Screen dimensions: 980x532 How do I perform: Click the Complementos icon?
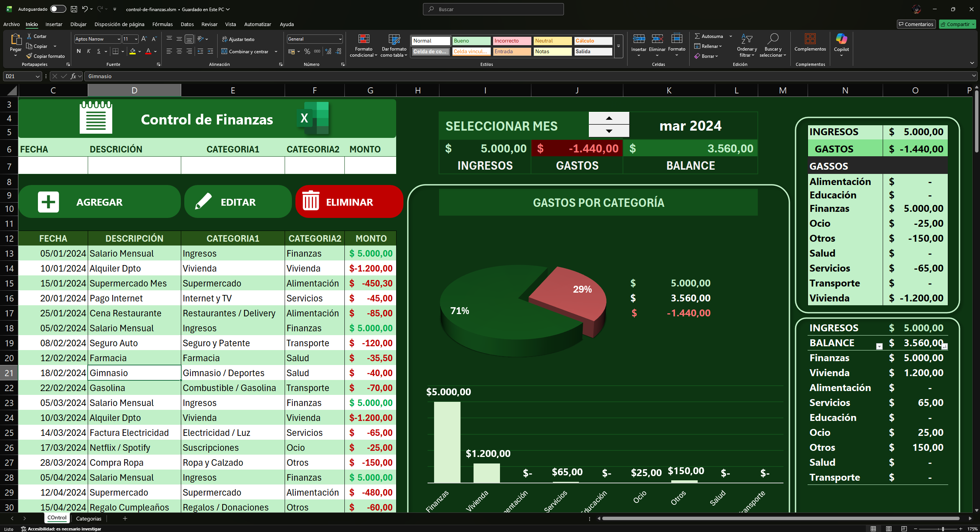pos(810,43)
